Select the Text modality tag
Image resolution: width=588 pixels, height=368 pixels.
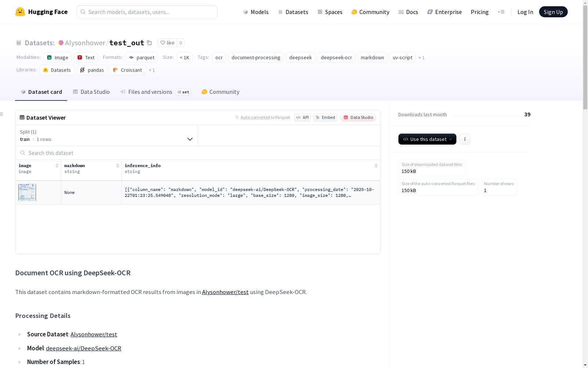86,57
